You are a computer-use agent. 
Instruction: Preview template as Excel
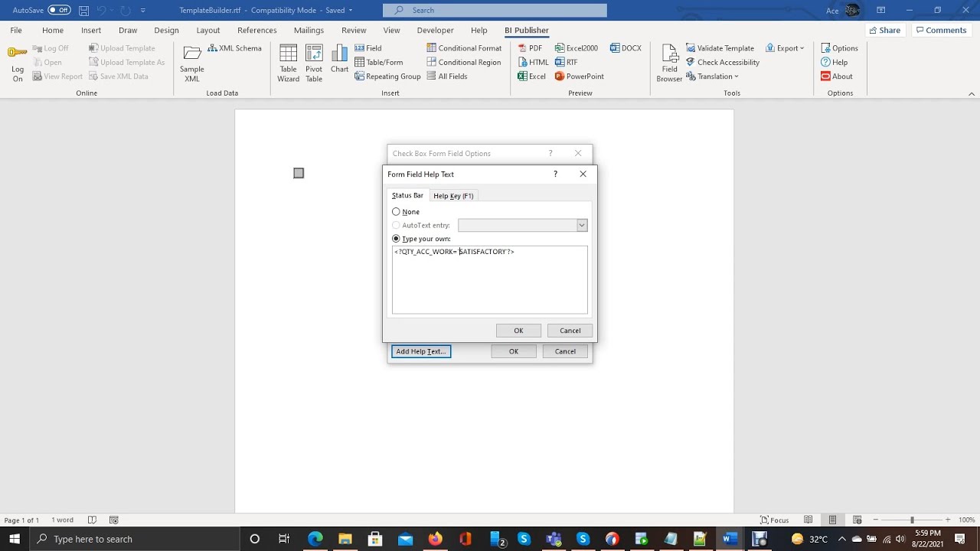pyautogui.click(x=531, y=77)
